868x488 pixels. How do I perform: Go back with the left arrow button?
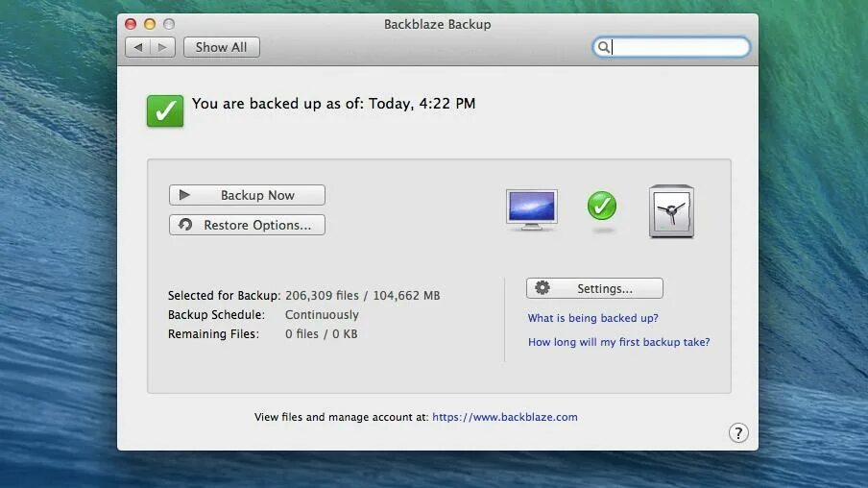point(138,47)
